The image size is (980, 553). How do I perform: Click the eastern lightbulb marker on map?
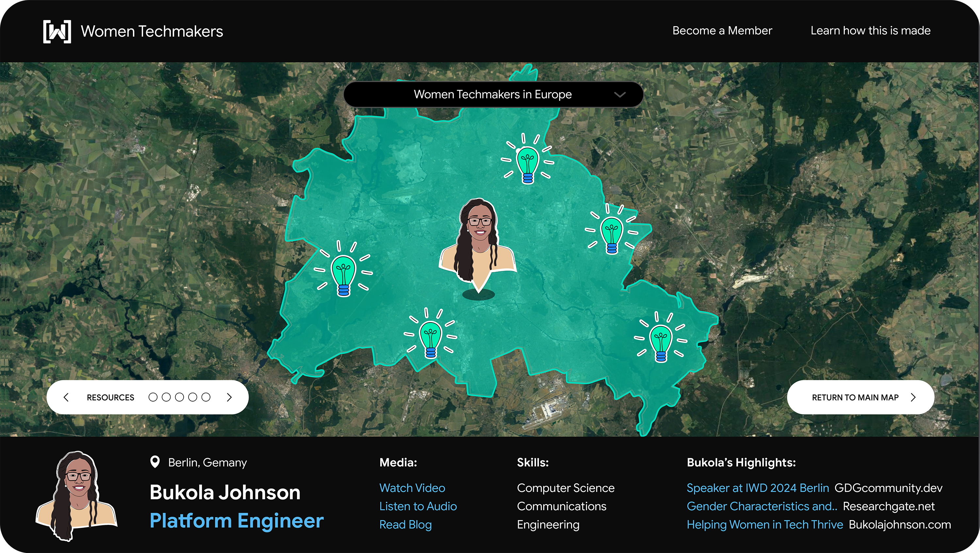[612, 229]
